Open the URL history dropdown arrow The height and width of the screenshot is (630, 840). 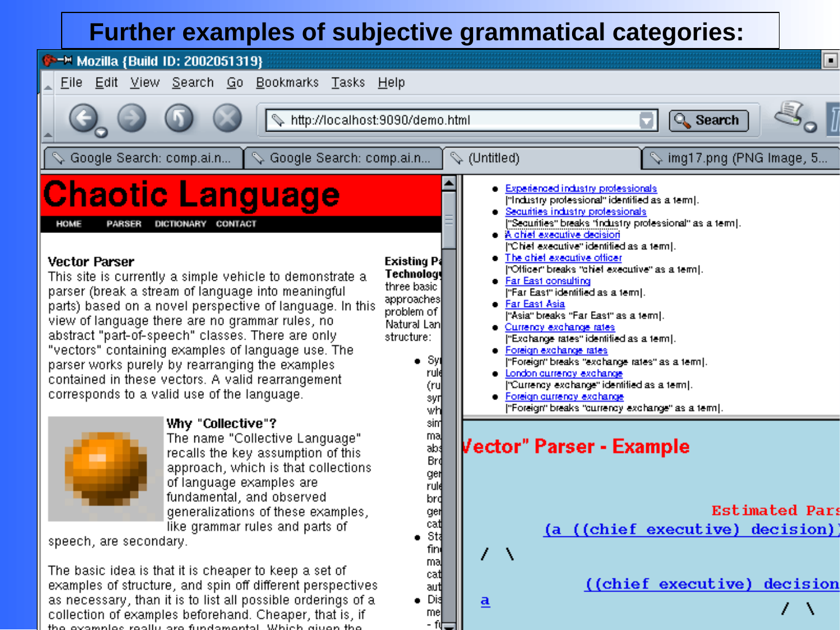click(x=646, y=120)
